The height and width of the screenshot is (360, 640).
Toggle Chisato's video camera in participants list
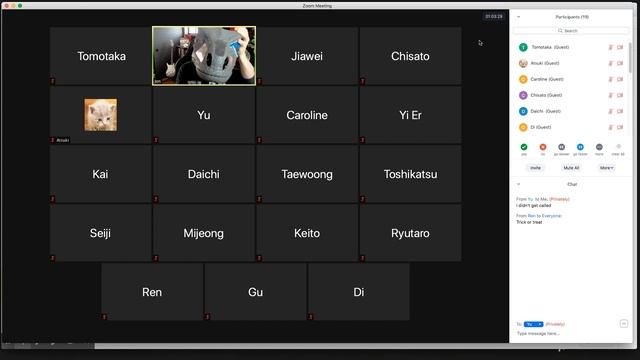click(620, 95)
